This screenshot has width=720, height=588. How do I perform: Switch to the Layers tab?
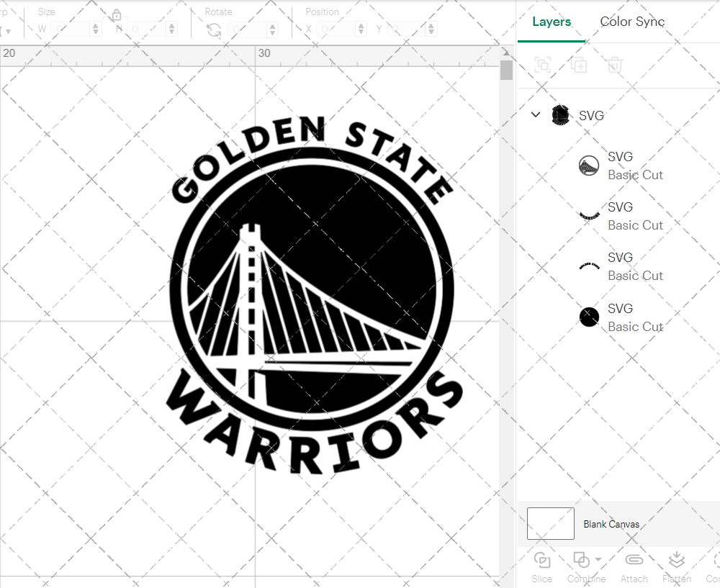coord(552,22)
